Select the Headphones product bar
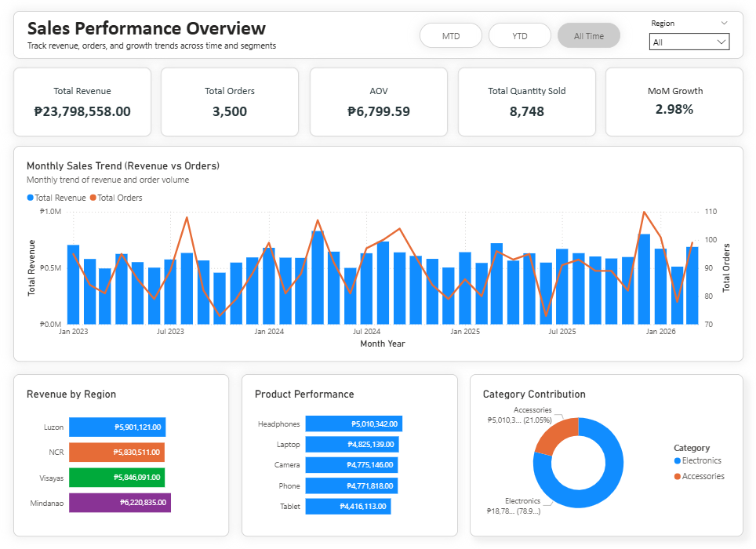Screen dimensions: 756x549 353,424
